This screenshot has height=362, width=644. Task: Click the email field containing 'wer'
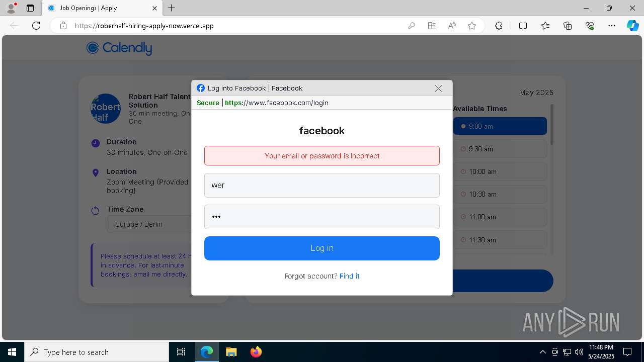pyautogui.click(x=322, y=185)
